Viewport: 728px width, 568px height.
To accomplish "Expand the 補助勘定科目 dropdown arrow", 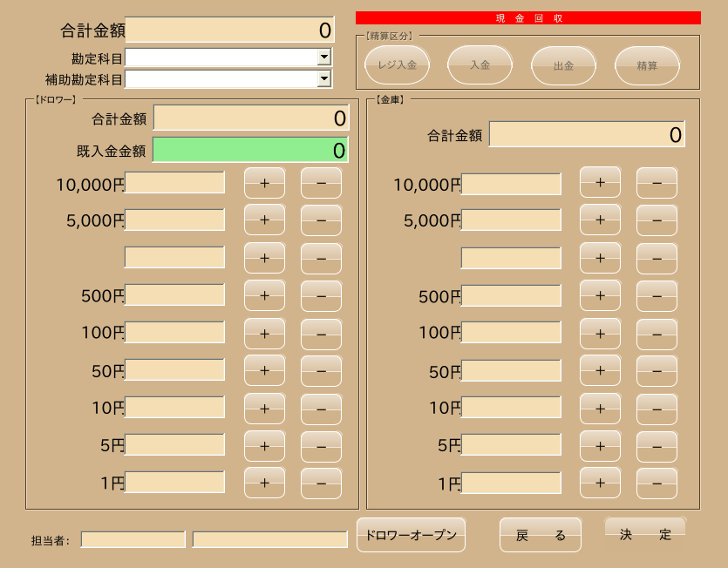I will (x=324, y=79).
